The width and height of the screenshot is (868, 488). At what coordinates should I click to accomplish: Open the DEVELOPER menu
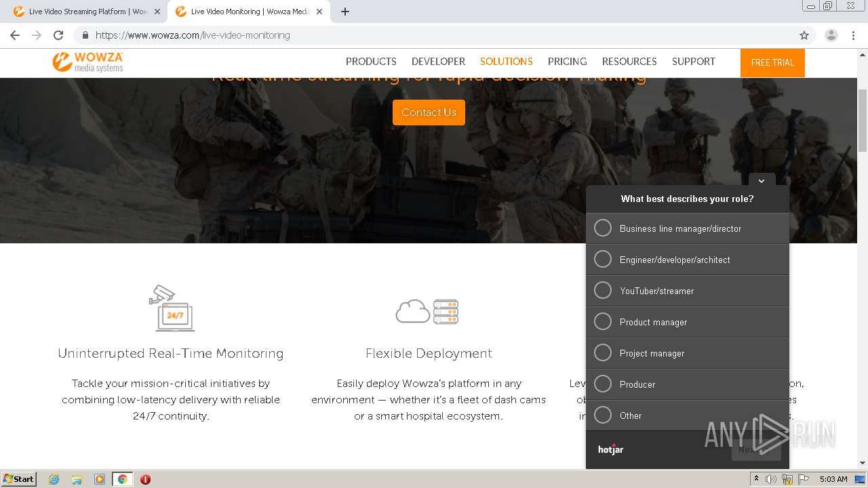438,62
